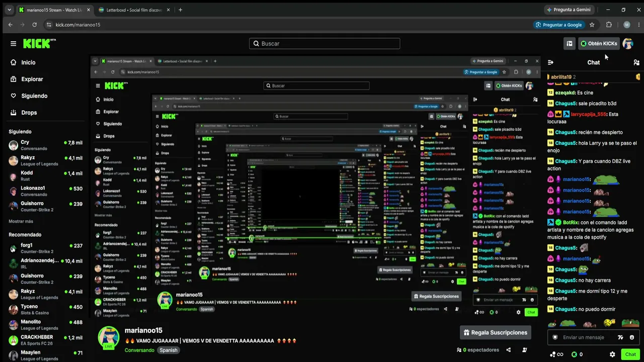Click the Buscar search field
Image resolution: width=644 pixels, height=362 pixels.
tap(325, 43)
